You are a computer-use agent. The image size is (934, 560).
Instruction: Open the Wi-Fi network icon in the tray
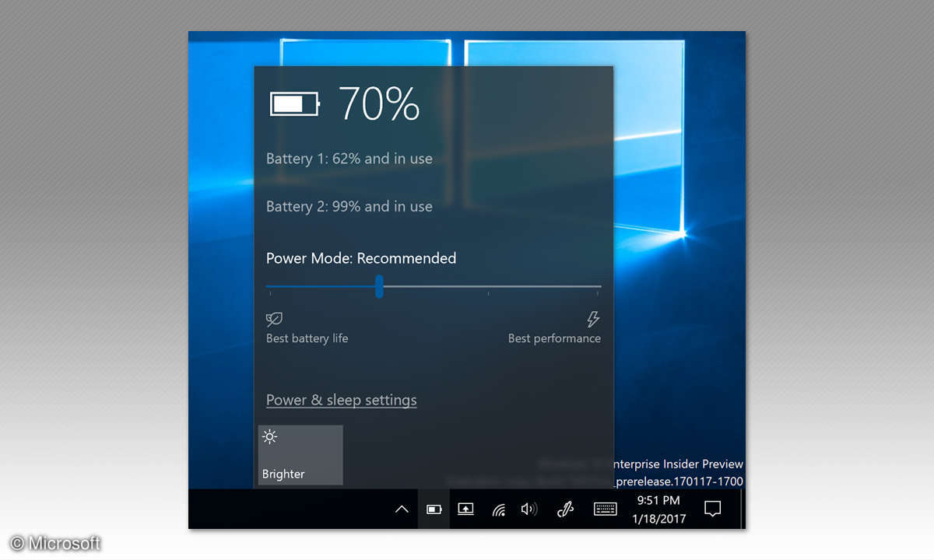(499, 509)
